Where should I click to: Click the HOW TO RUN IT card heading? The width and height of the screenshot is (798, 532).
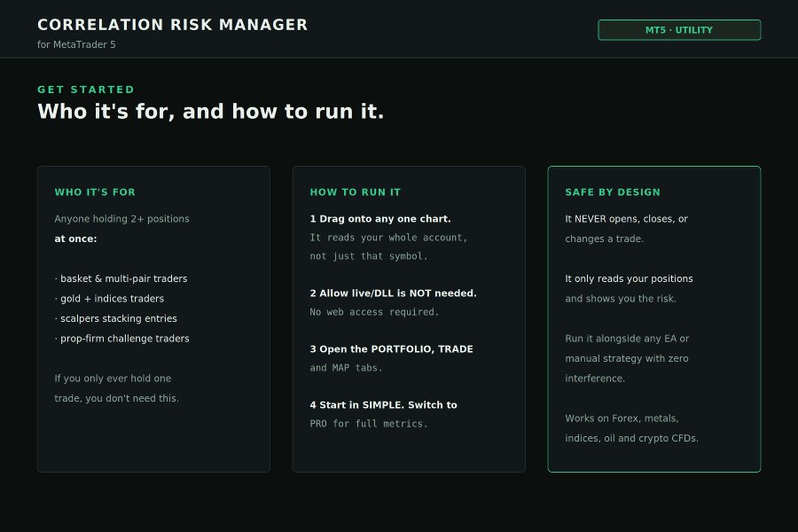tap(356, 192)
